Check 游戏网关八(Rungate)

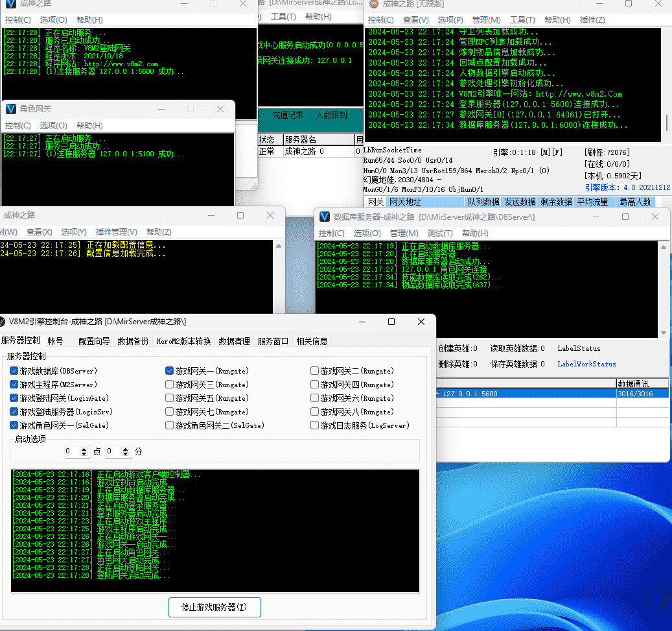tap(314, 412)
